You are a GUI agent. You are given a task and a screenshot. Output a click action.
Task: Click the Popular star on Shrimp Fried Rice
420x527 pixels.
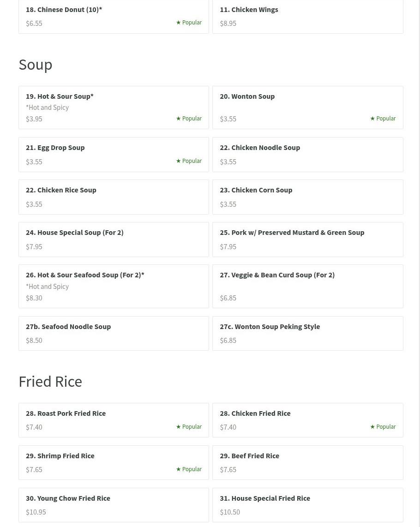[x=179, y=469]
